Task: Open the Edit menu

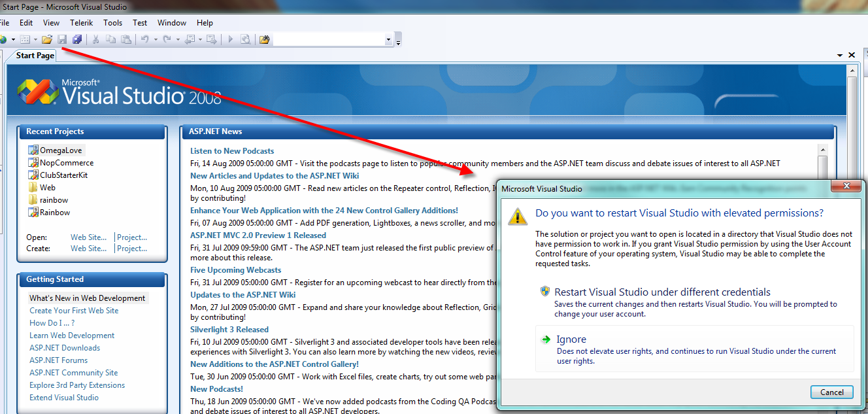Action: (x=26, y=23)
